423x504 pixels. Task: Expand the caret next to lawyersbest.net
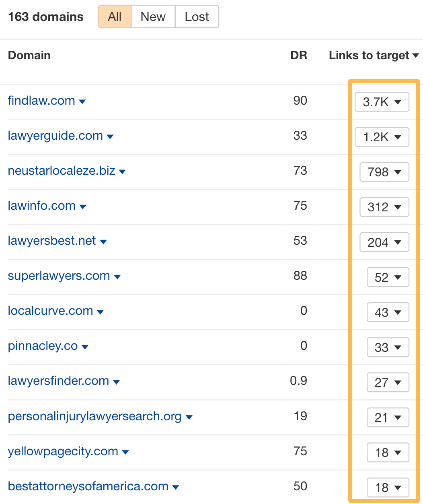tap(103, 242)
